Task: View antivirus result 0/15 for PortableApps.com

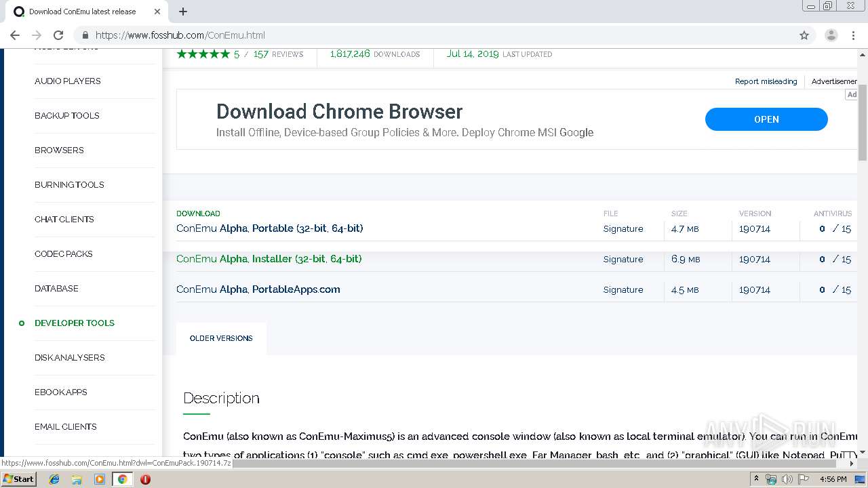Action: point(835,290)
